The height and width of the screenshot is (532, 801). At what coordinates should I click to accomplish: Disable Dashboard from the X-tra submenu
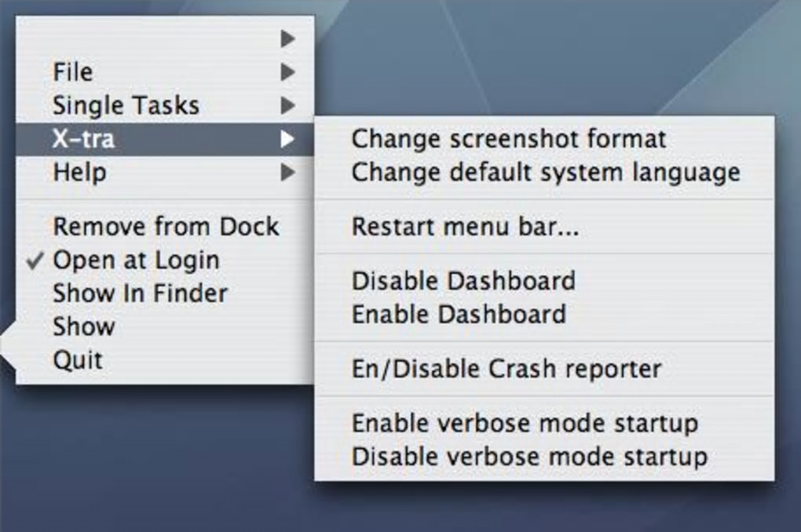[x=463, y=280]
